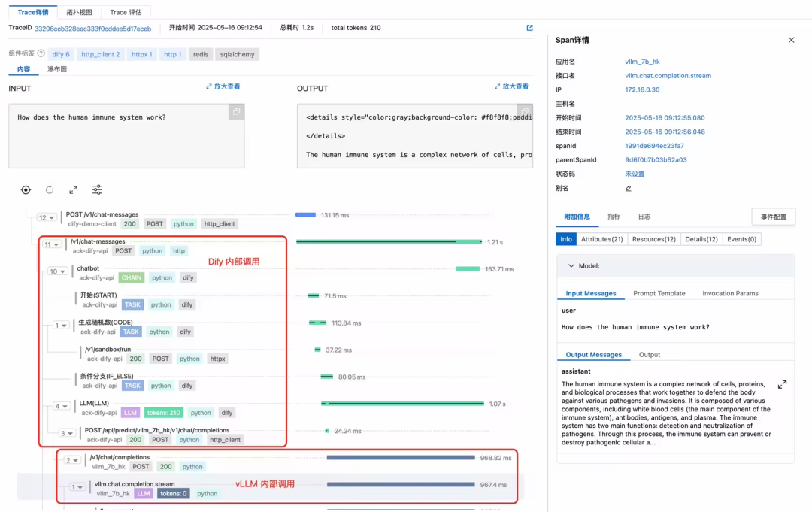Click the open-in-new-window icon beside total tokens
Viewport: 812px width, 512px height.
tap(529, 29)
